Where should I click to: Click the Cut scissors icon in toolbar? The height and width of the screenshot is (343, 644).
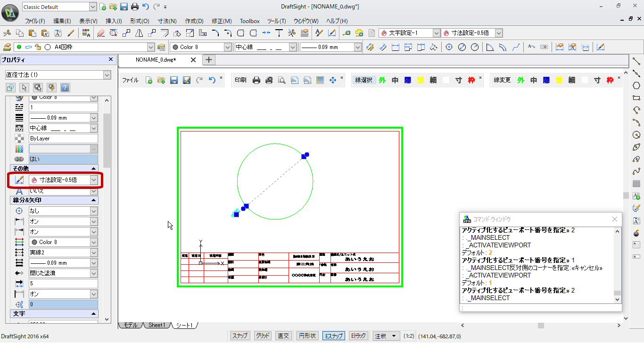tap(7, 33)
